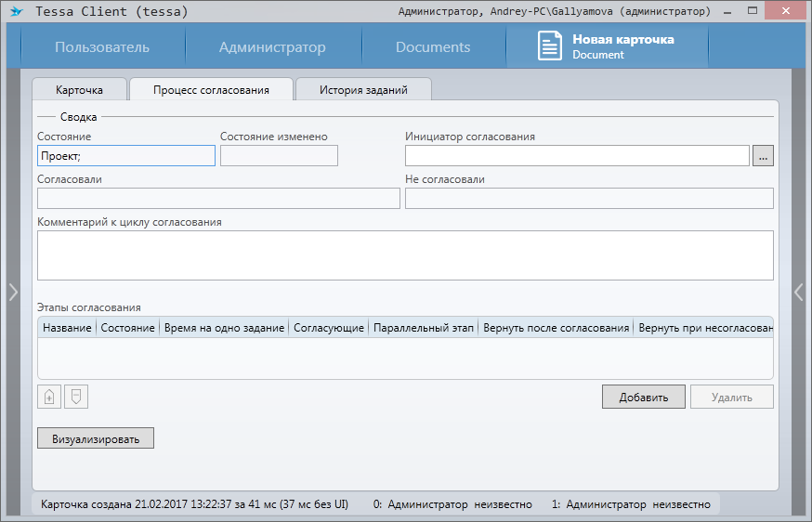Viewport: 812px width, 522px height.
Task: Open the Пользователь workspace tab
Action: coord(102,47)
